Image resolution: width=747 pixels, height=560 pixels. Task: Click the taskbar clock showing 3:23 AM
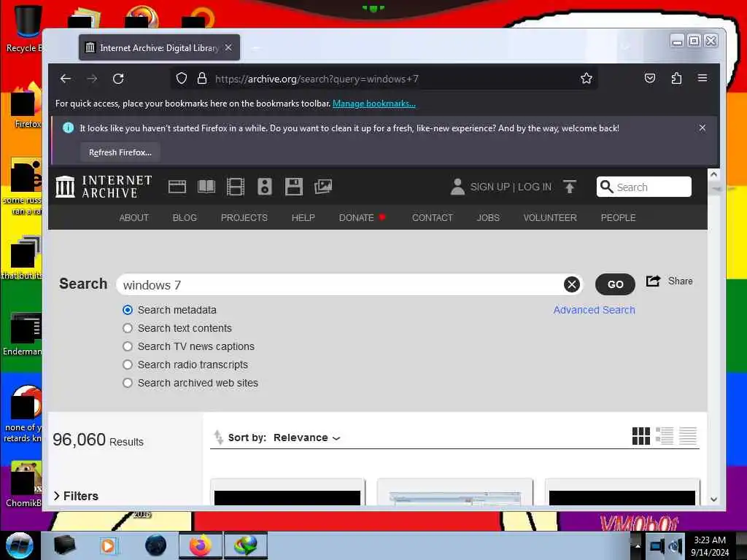pos(710,546)
